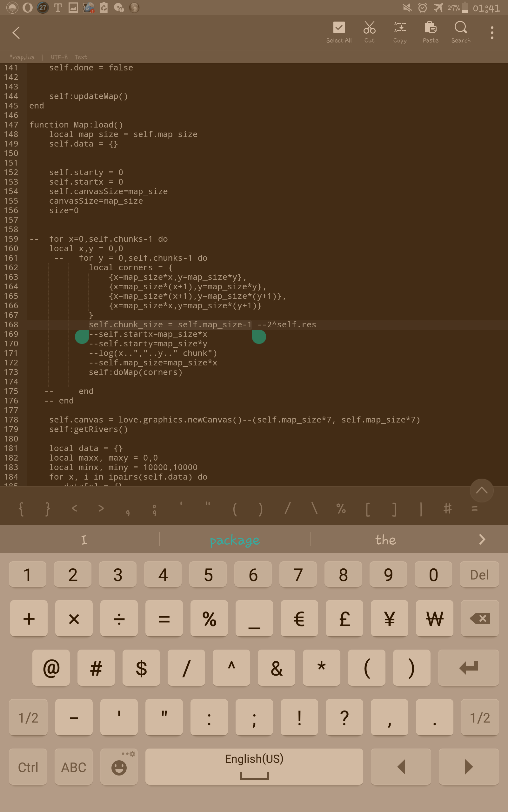The height and width of the screenshot is (812, 508).
Task: Open the three-dot overflow menu
Action: tap(492, 33)
